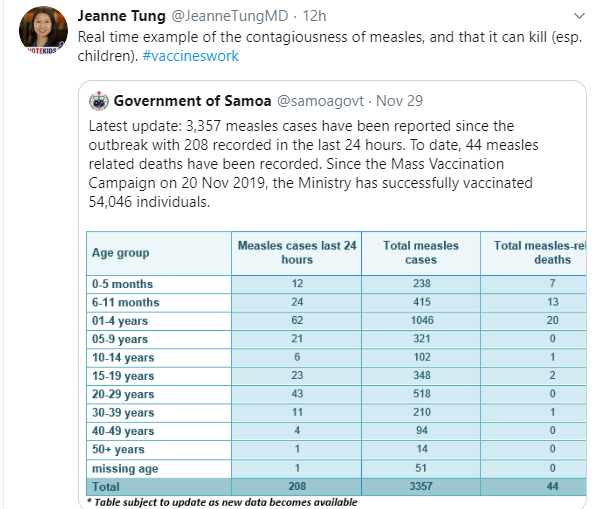The image size is (600, 509).
Task: Click the Government of Samoa crest icon
Action: 98,101
